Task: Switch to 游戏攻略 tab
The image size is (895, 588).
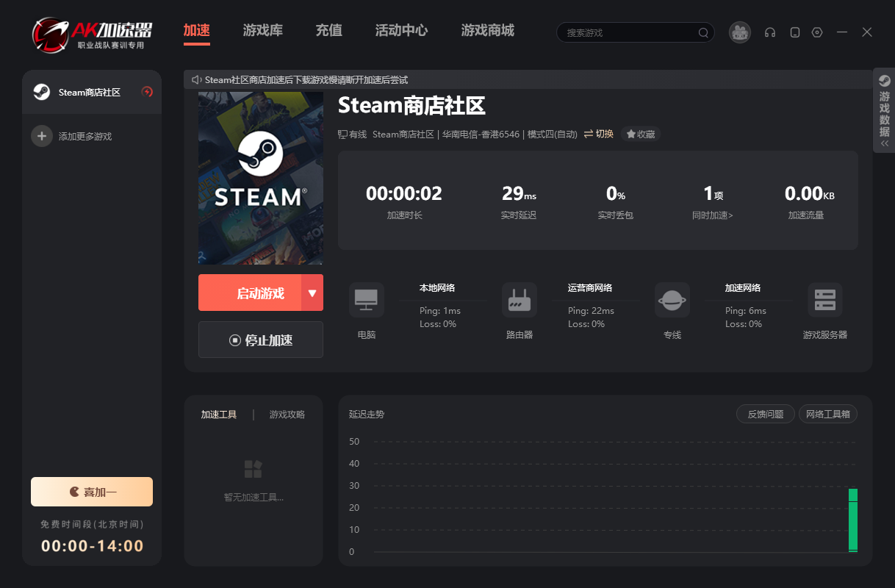Action: (287, 415)
